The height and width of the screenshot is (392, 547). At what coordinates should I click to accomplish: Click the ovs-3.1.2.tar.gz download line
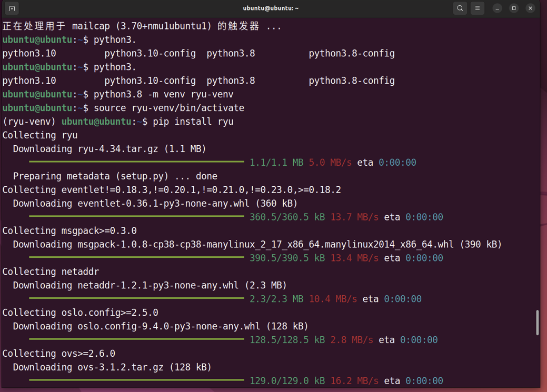tap(112, 367)
